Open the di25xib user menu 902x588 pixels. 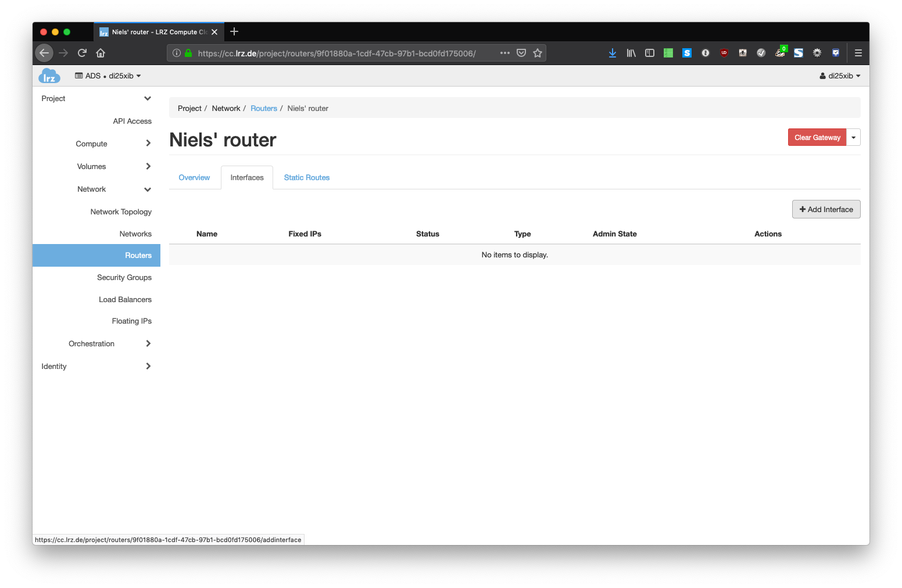pos(840,76)
